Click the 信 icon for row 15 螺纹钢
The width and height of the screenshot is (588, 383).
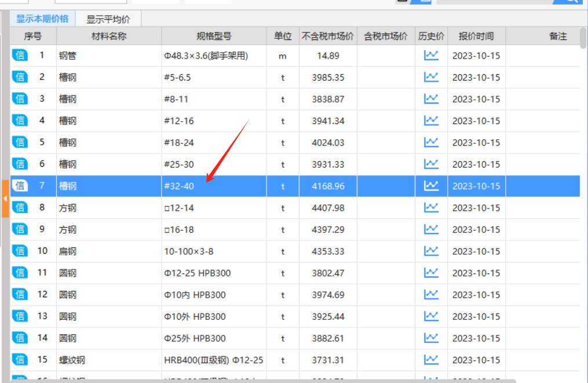coord(20,360)
